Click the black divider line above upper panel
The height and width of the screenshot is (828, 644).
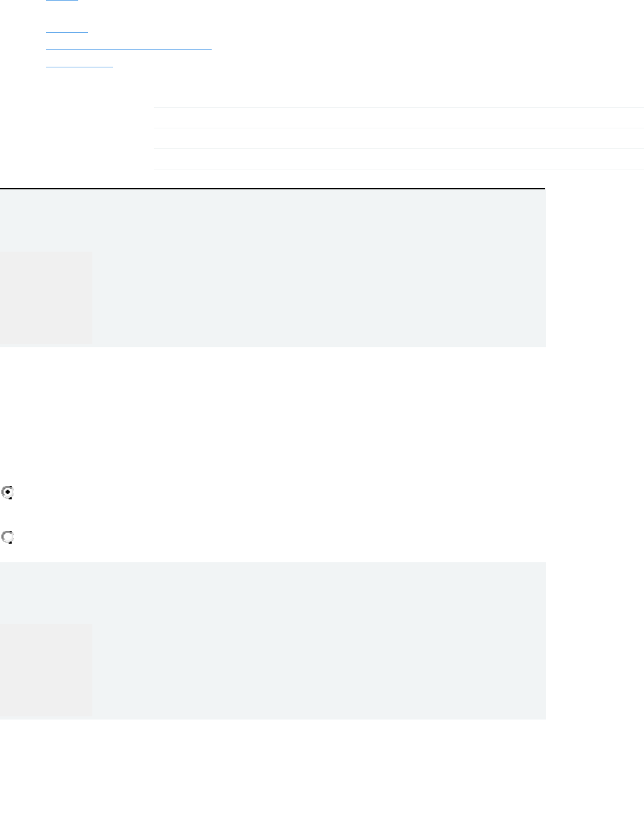tap(273, 189)
